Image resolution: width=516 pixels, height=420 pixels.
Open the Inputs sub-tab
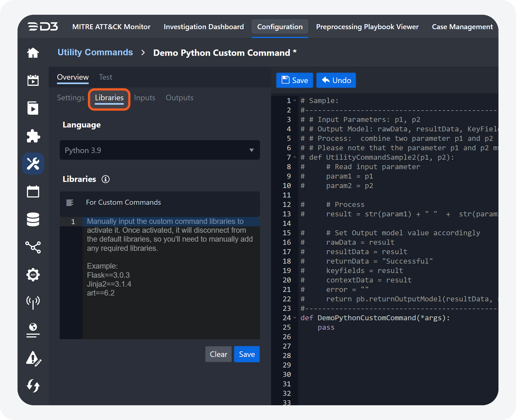click(145, 98)
